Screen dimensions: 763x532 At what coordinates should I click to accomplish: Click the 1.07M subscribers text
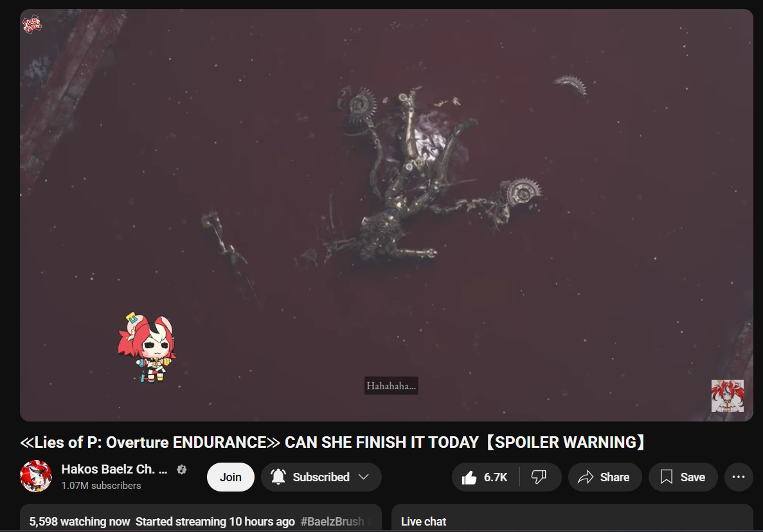click(101, 486)
